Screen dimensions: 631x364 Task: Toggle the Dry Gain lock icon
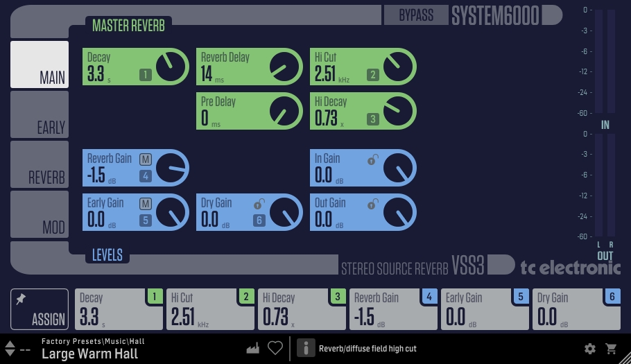coord(259,205)
